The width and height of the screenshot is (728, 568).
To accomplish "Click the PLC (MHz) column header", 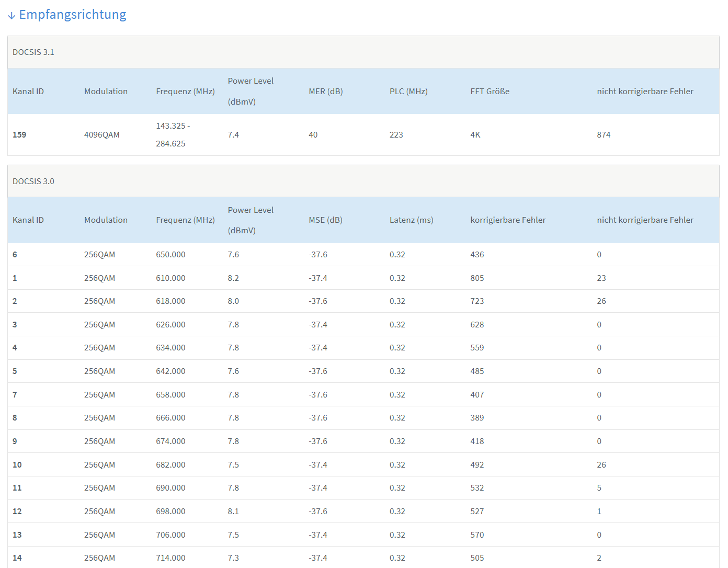I will [x=408, y=92].
